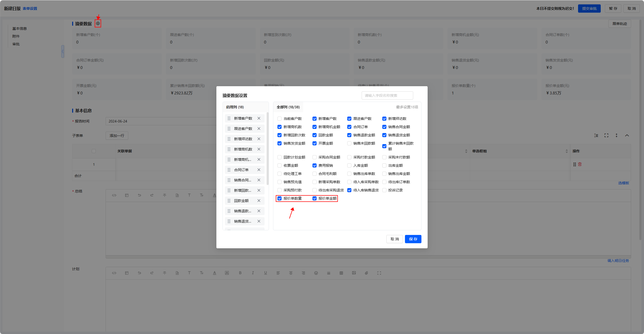Check the 当前客户数 checkbox
Screen dimensions: 644x334
pyautogui.click(x=279, y=119)
